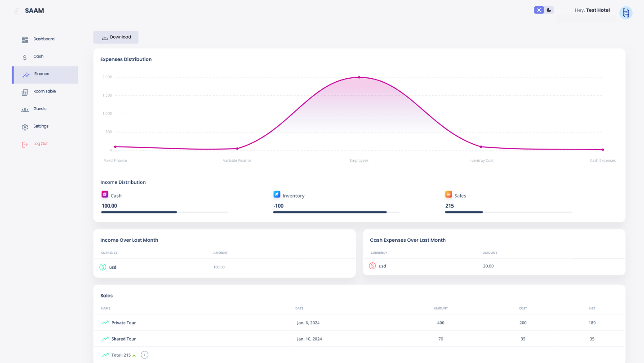Click the pink Cash income icon
Image resolution: width=644 pixels, height=363 pixels.
pos(105,195)
